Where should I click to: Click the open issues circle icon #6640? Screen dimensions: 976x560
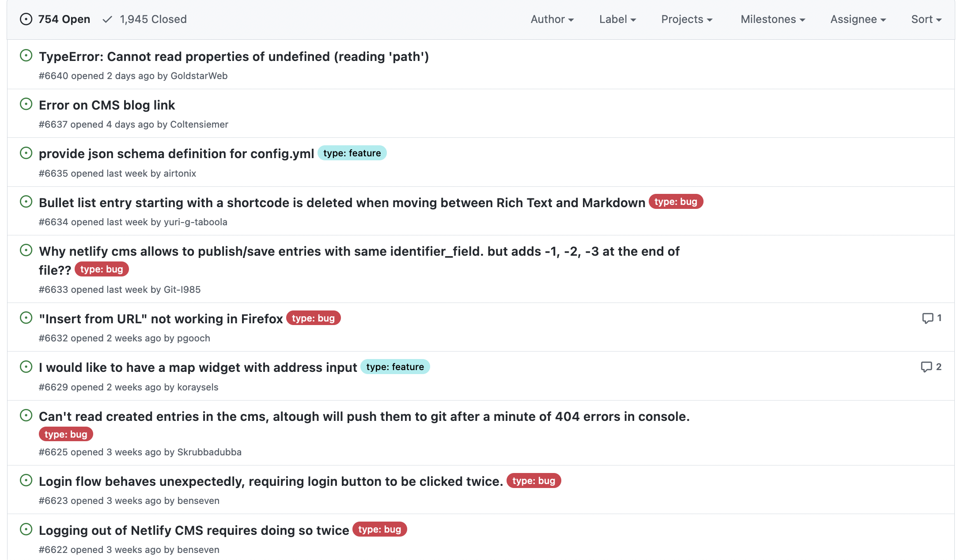click(x=26, y=56)
